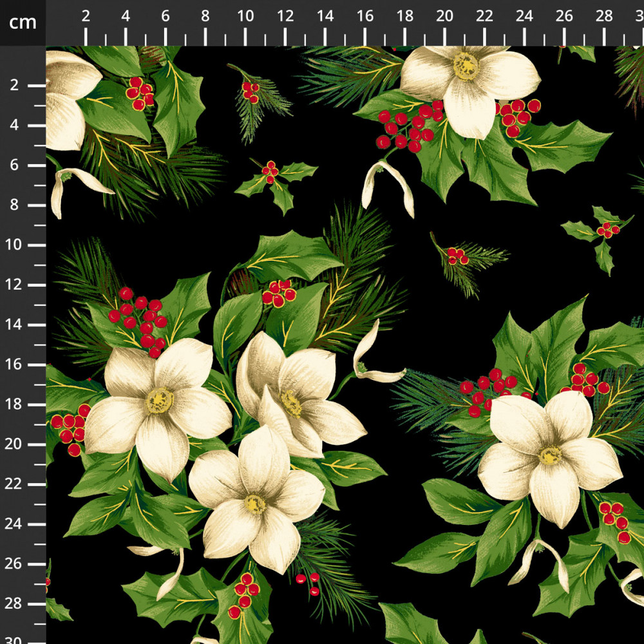644x644 pixels.
Task: Click the 10 mark on the top ruler
Action: 245,17
